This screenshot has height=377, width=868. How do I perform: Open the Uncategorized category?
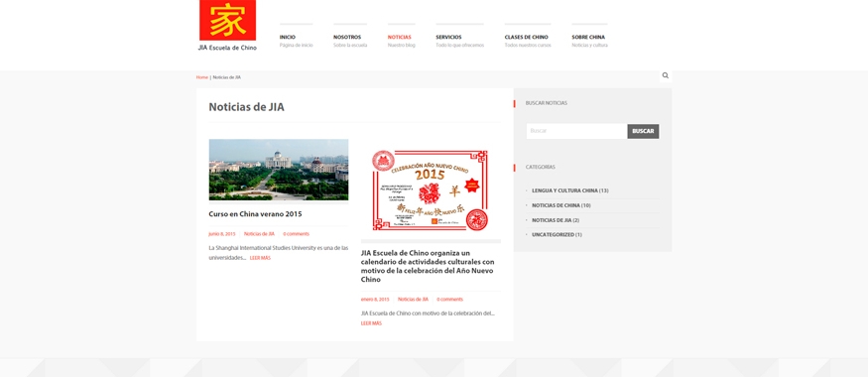[553, 235]
